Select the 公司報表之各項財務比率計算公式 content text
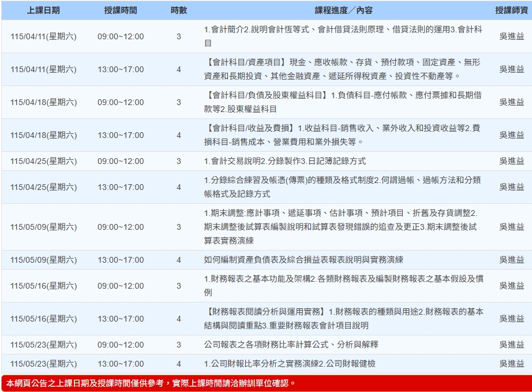The image size is (532, 392). 291,345
